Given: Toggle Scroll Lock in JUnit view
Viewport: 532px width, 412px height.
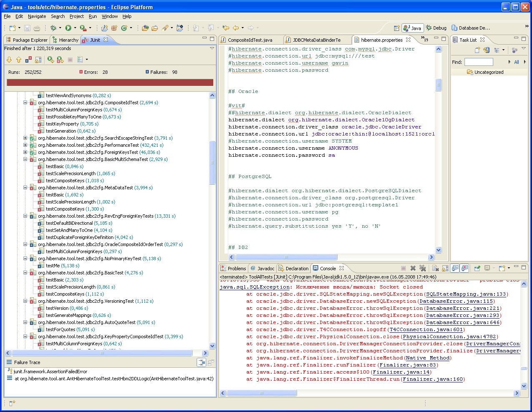Looking at the screenshot, I should click(x=38, y=60).
